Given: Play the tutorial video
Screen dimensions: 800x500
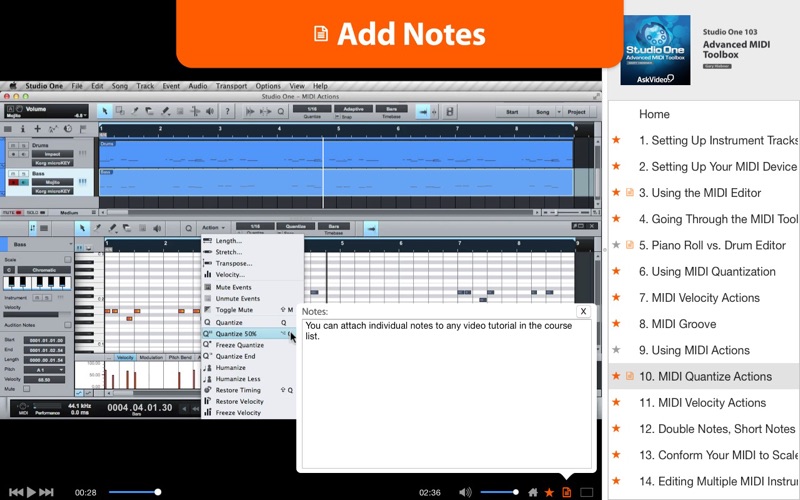Looking at the screenshot, I should (x=31, y=492).
